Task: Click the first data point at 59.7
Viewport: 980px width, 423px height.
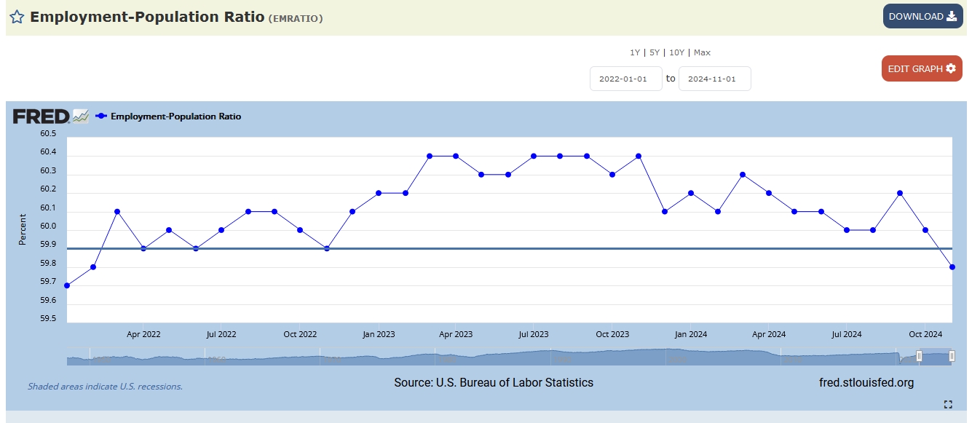Action: point(67,285)
